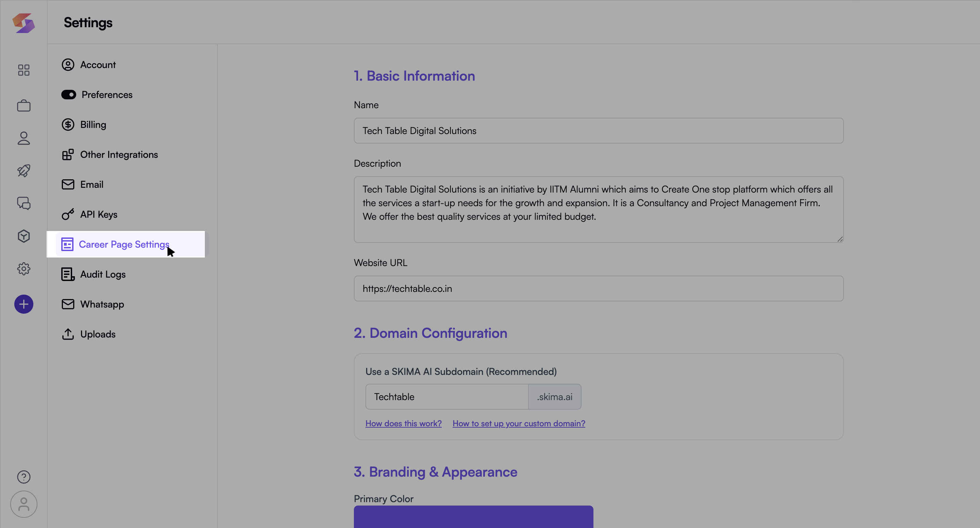Click the Settings page title
This screenshot has height=528, width=980.
click(x=88, y=22)
